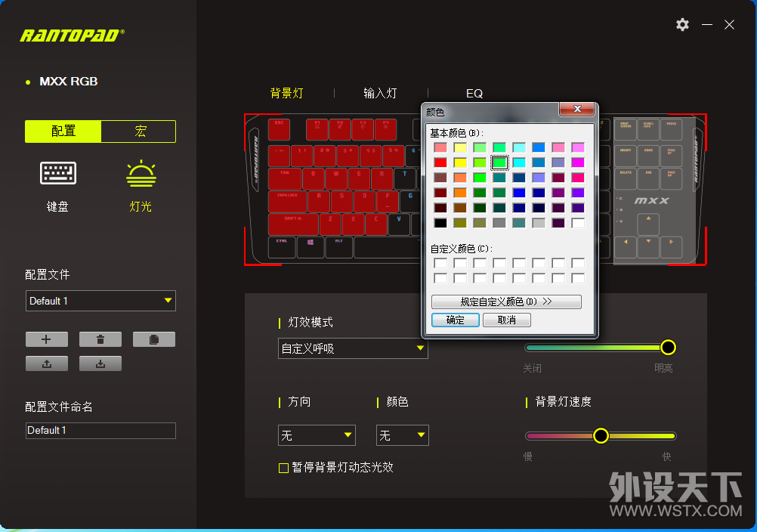
Task: Expand the Default 1 profile dropdown
Action: tap(100, 301)
